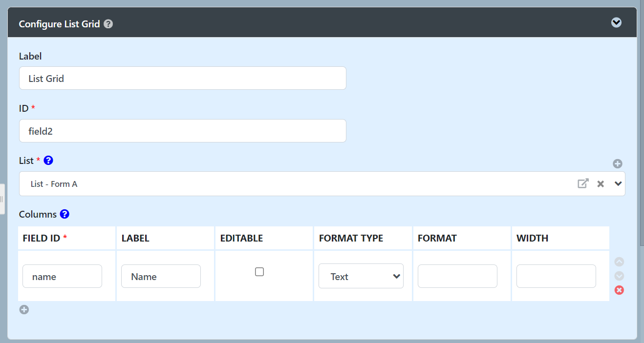Viewport: 644px width, 343px height.
Task: Delete the name column row
Action: [619, 290]
